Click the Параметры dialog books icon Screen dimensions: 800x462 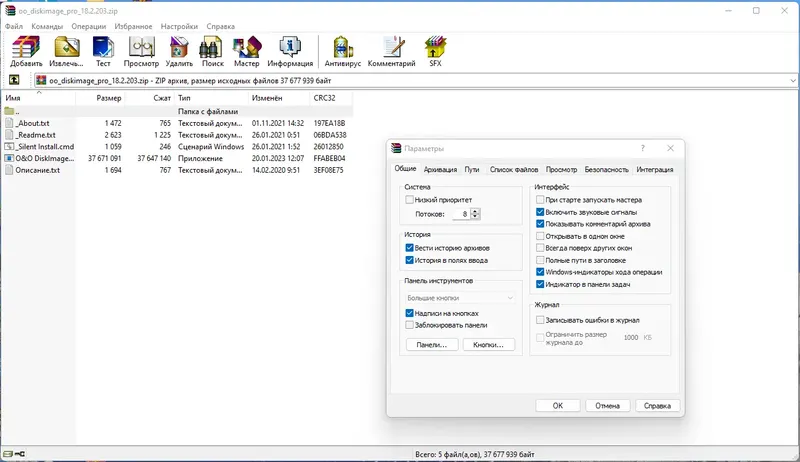point(396,148)
